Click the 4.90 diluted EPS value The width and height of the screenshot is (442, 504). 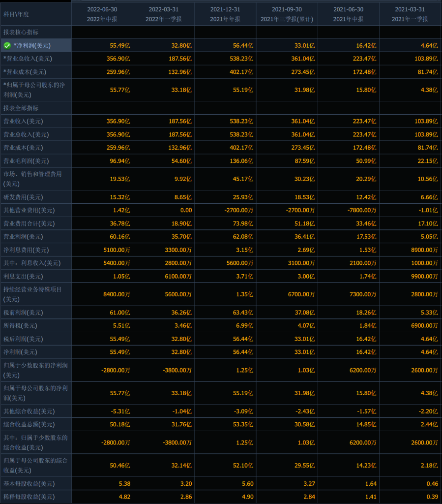[x=247, y=497]
